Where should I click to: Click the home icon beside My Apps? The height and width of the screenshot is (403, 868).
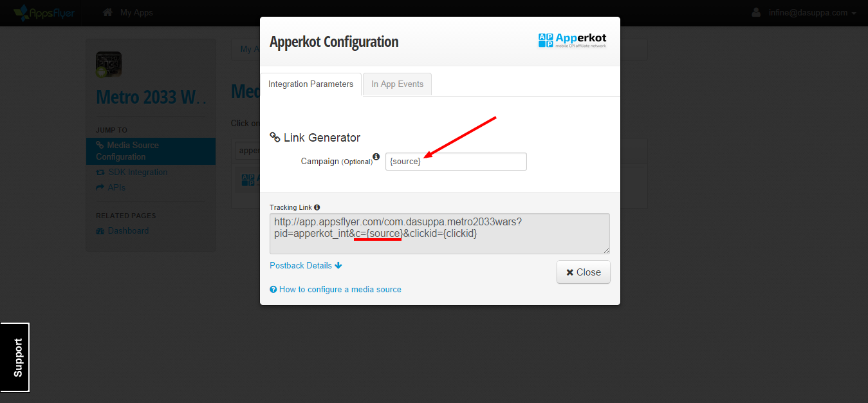pyautogui.click(x=107, y=12)
